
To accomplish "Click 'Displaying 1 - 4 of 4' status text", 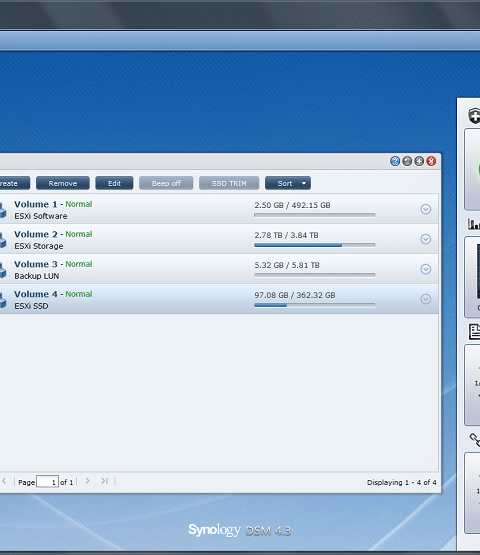I will pos(401,482).
